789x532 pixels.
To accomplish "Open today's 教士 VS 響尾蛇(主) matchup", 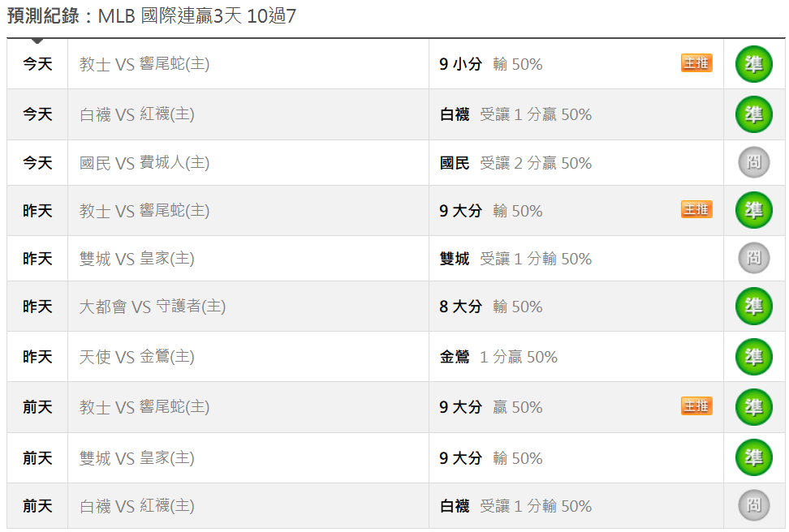I will click(x=144, y=64).
